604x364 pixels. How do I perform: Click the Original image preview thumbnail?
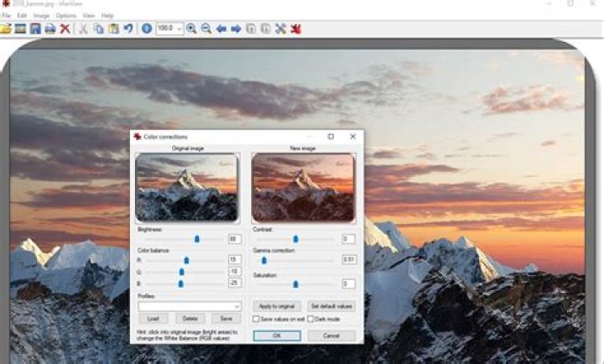pyautogui.click(x=187, y=186)
